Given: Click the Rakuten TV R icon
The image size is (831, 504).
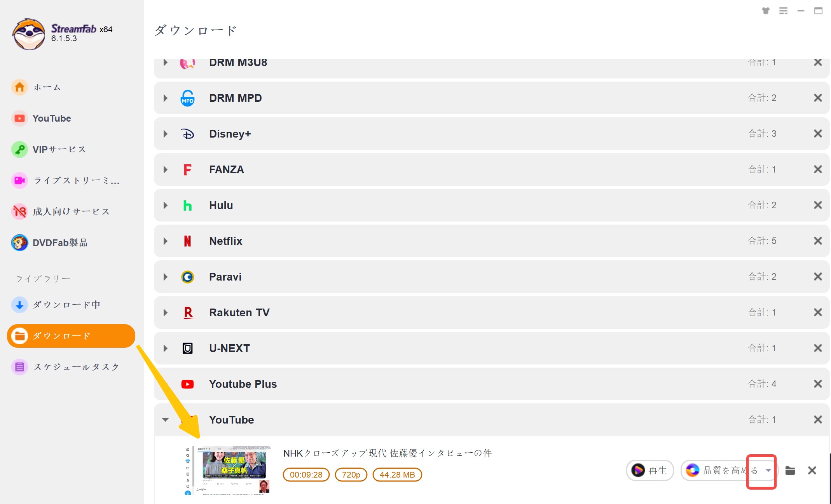Looking at the screenshot, I should pyautogui.click(x=188, y=312).
